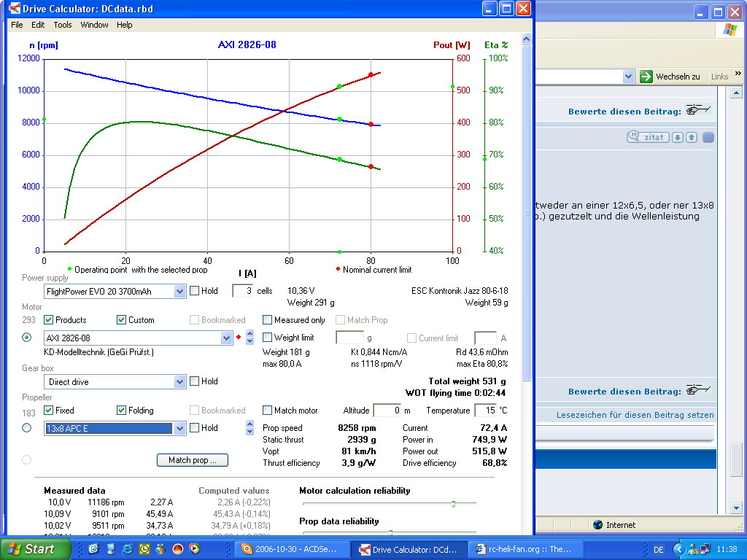Step motor selection up with spinner arrow
747x560 pixels.
pos(250,333)
